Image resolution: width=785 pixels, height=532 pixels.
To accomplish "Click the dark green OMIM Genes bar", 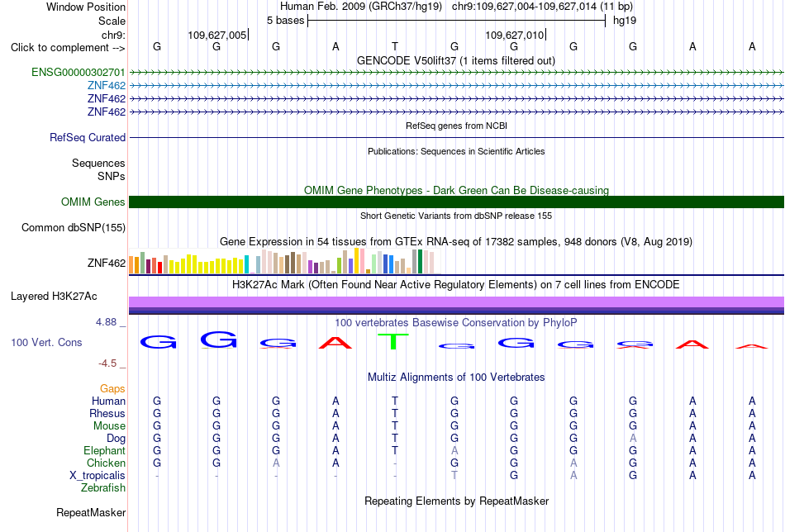I will tap(456, 202).
